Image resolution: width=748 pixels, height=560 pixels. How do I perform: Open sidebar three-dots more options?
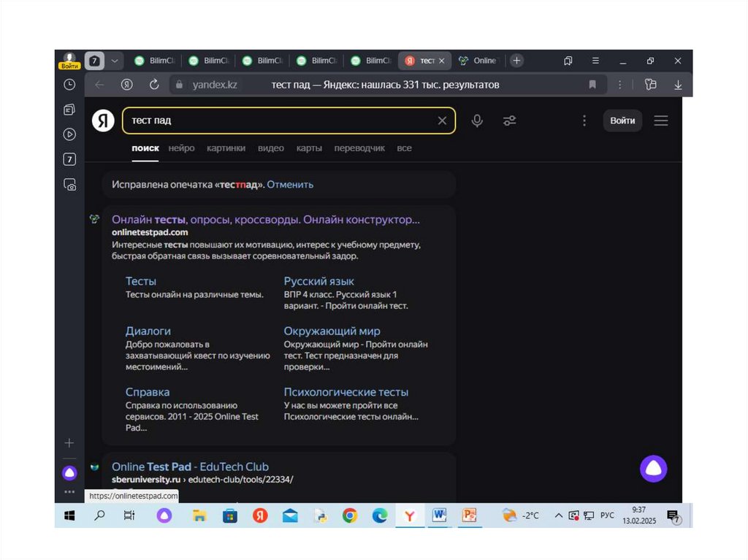click(x=69, y=492)
